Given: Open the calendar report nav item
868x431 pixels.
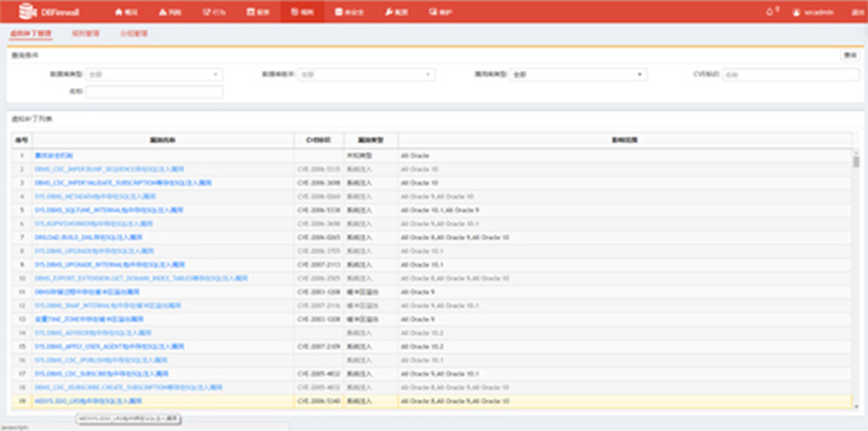Looking at the screenshot, I should pos(258,11).
